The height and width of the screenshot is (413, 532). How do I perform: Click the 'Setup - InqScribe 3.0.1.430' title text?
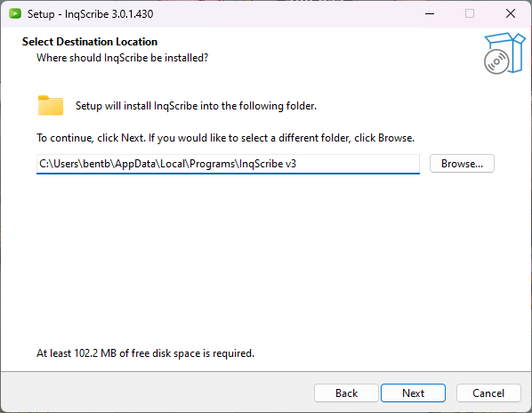[90, 14]
